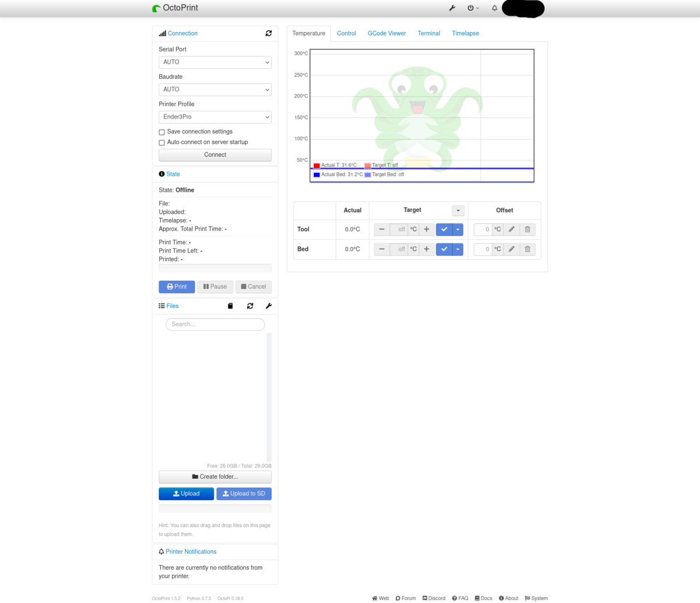Click the Cancel print button
The width and height of the screenshot is (700, 603).
(254, 287)
